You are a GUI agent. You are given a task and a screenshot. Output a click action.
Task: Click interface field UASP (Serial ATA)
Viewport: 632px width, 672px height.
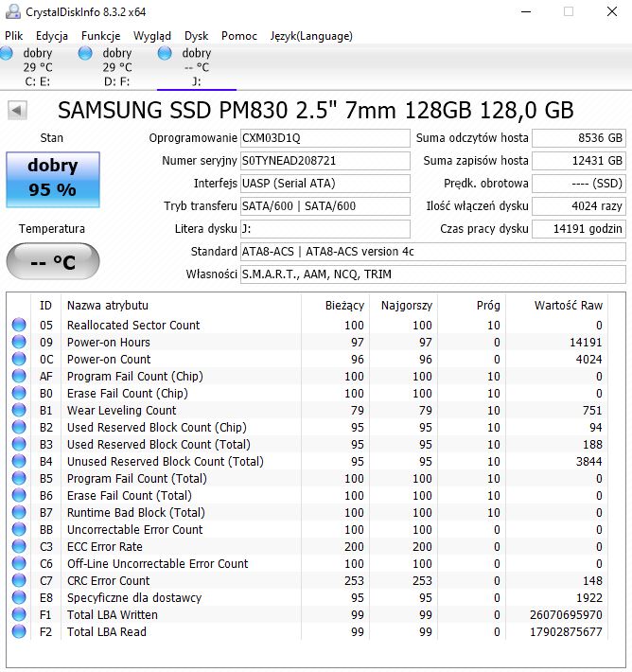[x=325, y=184]
